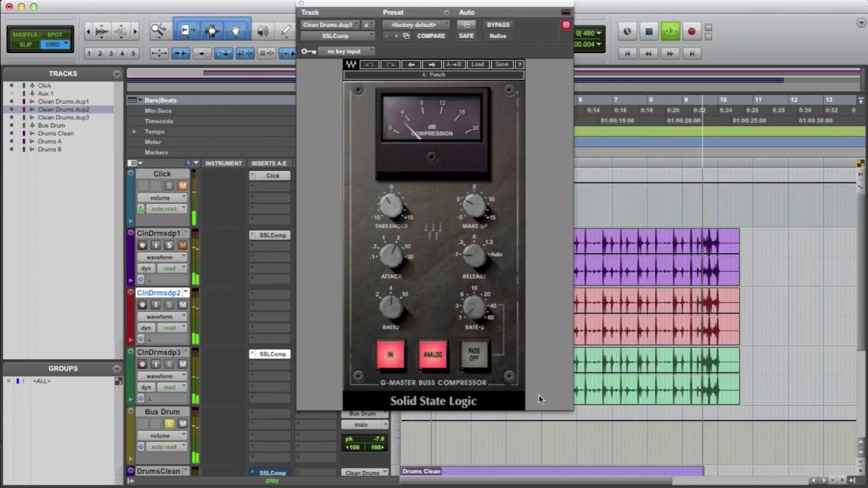Enable SLIP edit mode
The image size is (868, 488).
click(25, 45)
